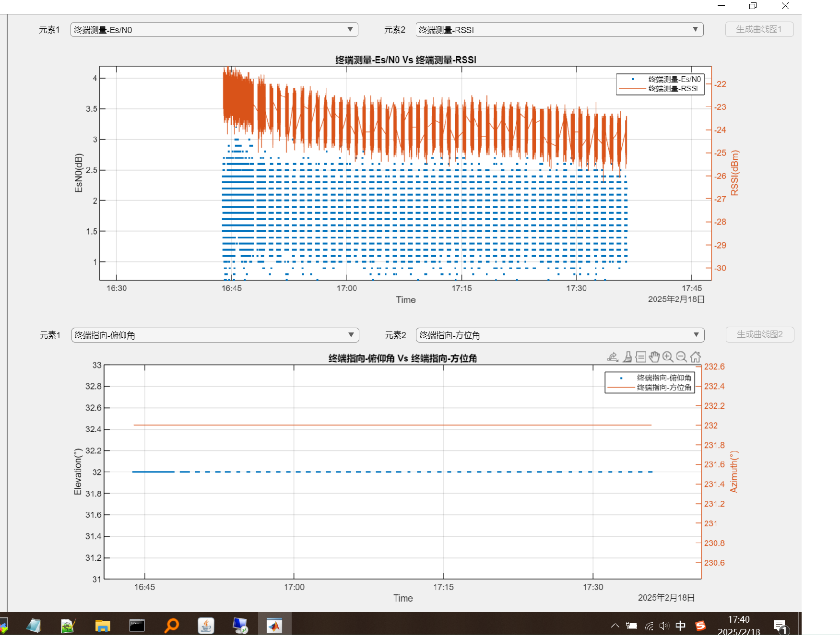Open the notification center icon
This screenshot has height=639, width=840.
pyautogui.click(x=780, y=626)
